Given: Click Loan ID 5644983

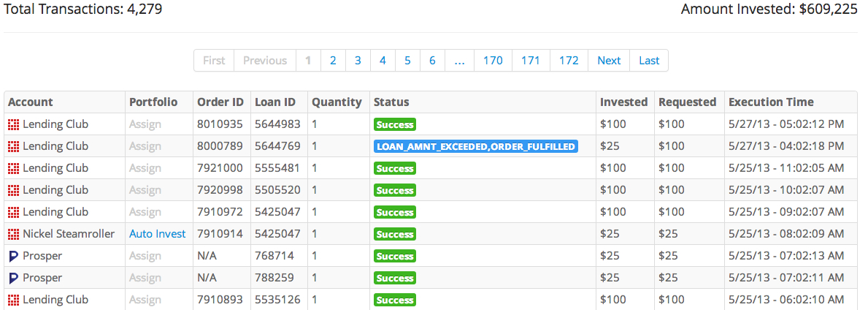Looking at the screenshot, I should point(277,124).
